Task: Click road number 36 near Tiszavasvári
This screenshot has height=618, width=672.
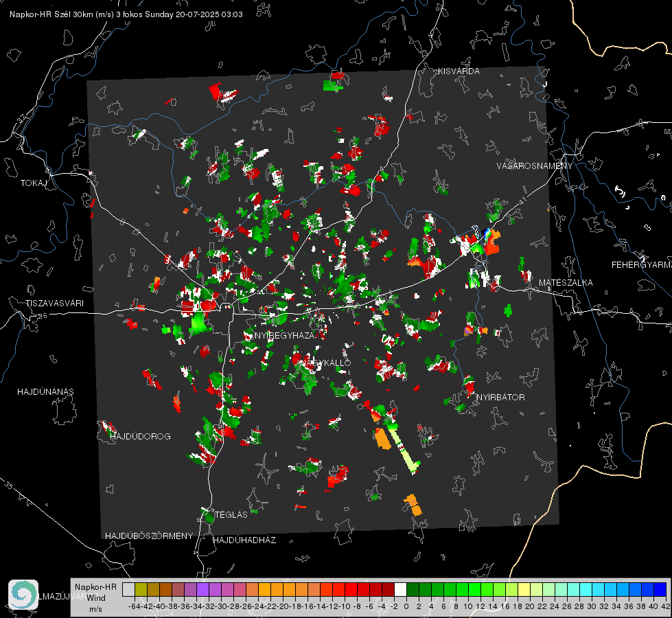Action: point(43,316)
